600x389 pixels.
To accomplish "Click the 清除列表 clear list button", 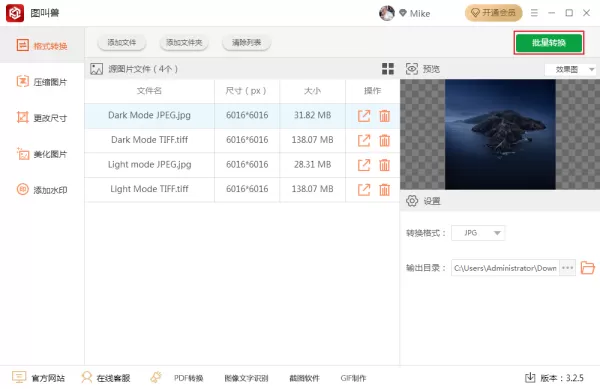I will [x=246, y=42].
